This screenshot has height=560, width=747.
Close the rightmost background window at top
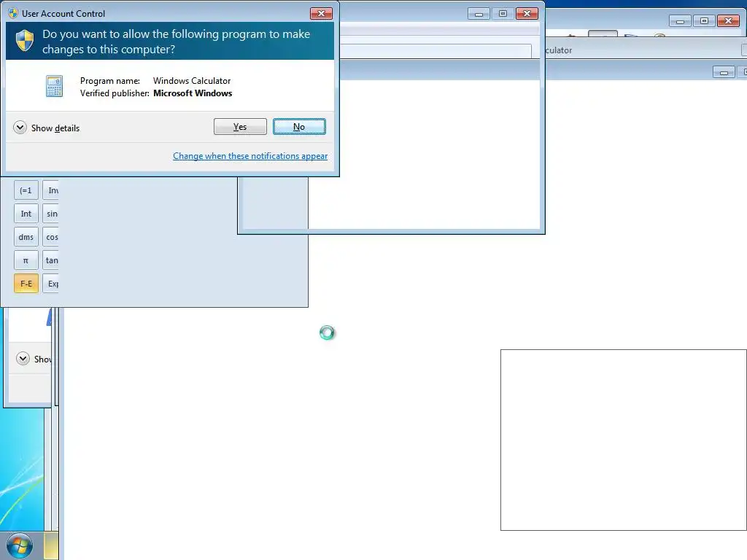pyautogui.click(x=729, y=20)
